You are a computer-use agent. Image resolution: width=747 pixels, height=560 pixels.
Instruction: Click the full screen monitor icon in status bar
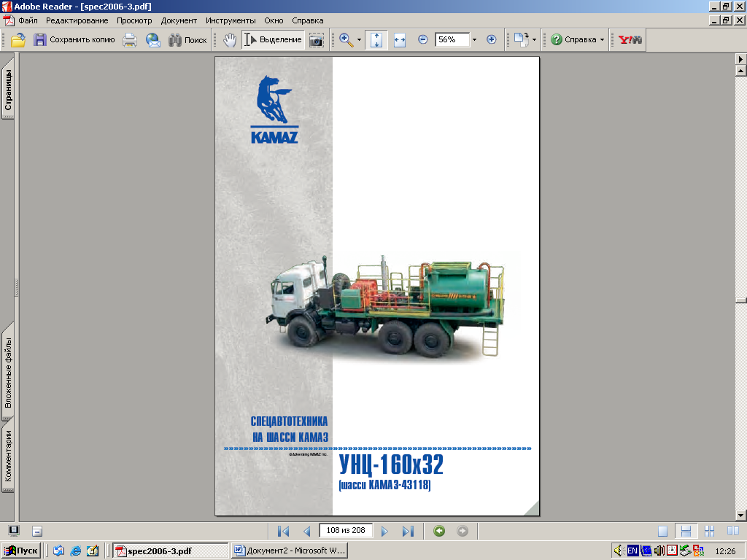point(14,531)
